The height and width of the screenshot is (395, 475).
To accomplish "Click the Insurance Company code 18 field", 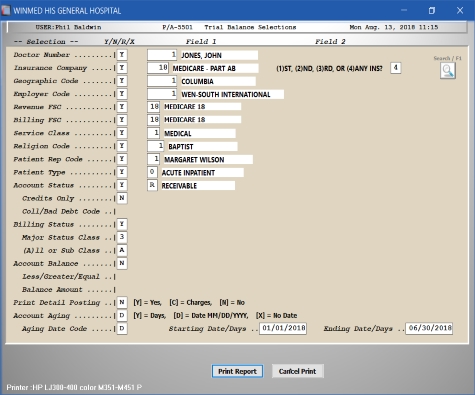I will pos(158,68).
